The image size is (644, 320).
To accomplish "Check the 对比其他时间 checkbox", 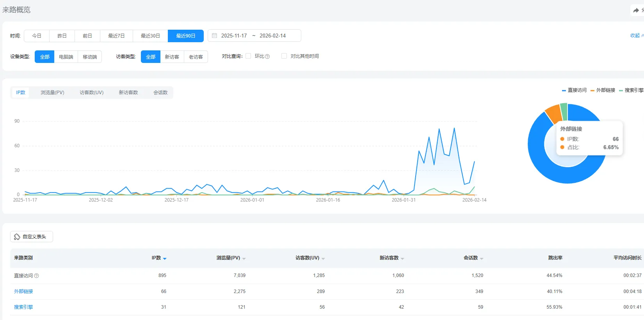I will 284,56.
